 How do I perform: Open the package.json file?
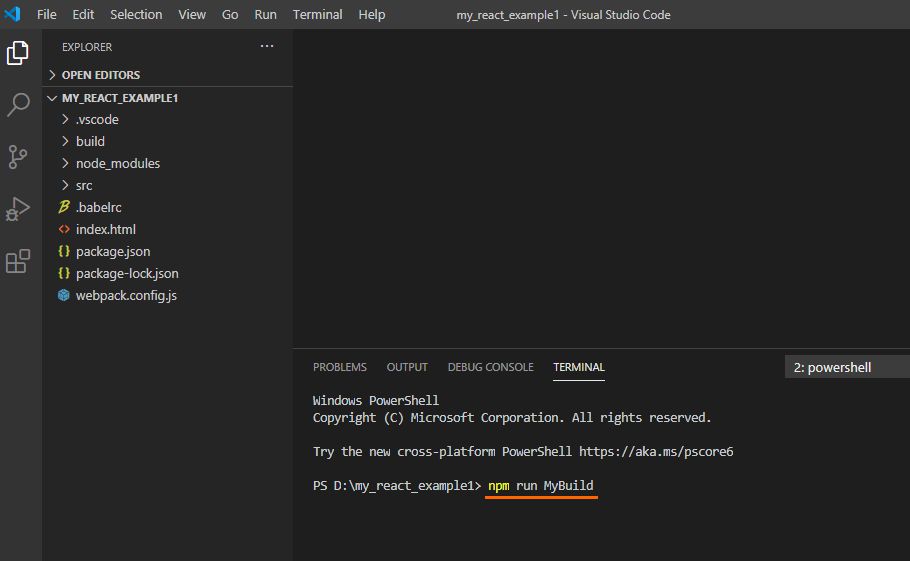[x=112, y=251]
